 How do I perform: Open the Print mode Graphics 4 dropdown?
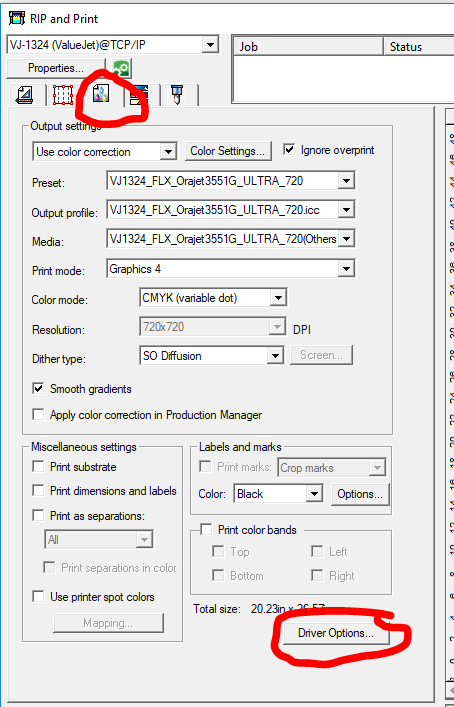click(231, 269)
